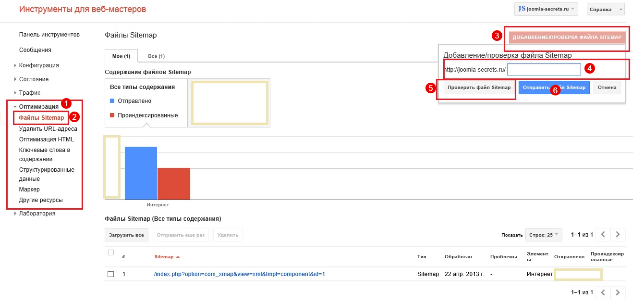
Task: Click the red 'Проиндексированные' legend square
Action: 112,115
